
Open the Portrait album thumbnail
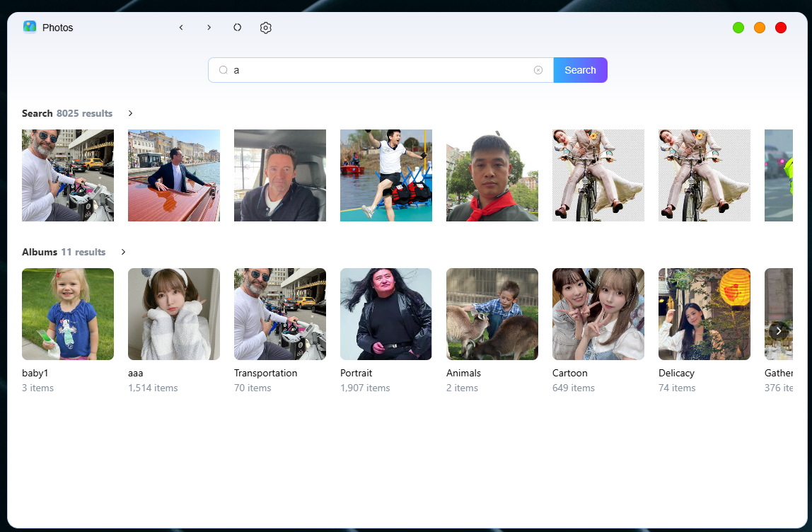(x=385, y=314)
